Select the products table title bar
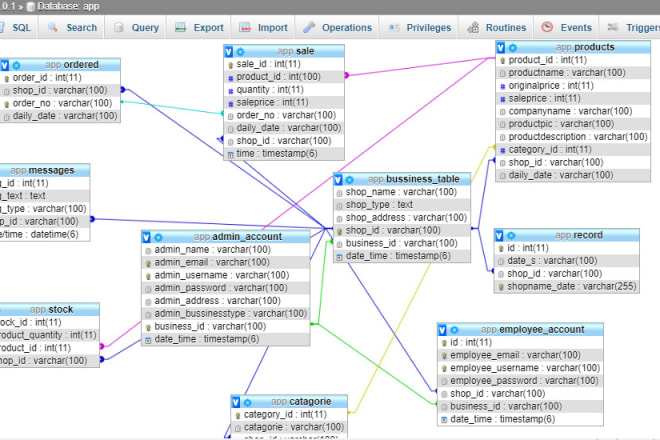Viewport: 660px width, 440px height. tap(573, 47)
